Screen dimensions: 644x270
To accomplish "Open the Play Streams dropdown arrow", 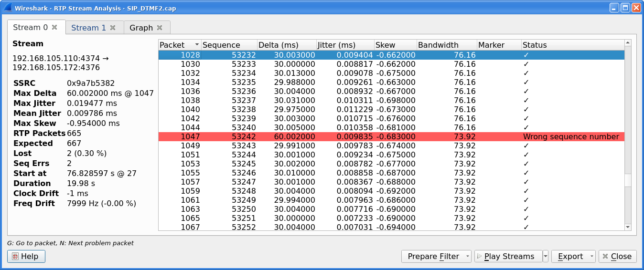I will coord(546,256).
